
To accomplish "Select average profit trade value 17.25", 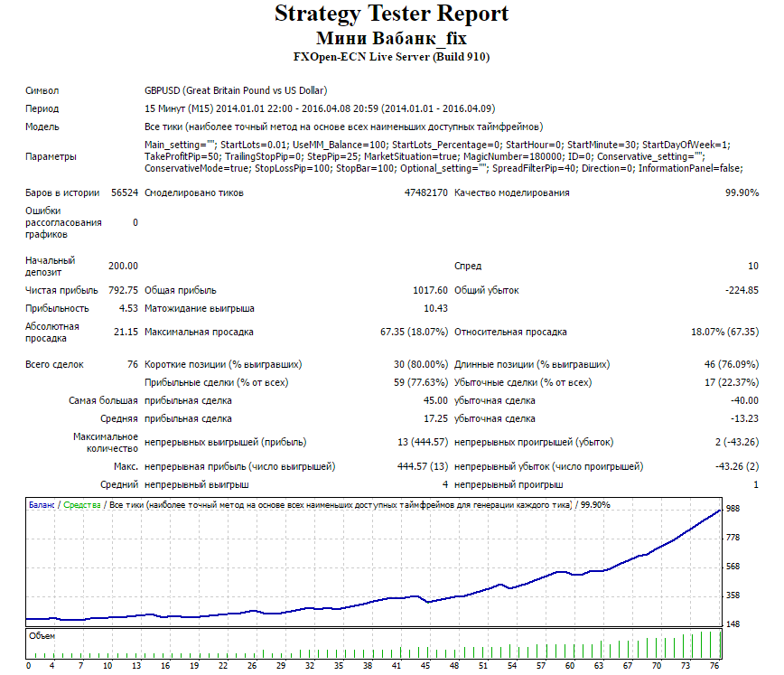I will coord(435,418).
